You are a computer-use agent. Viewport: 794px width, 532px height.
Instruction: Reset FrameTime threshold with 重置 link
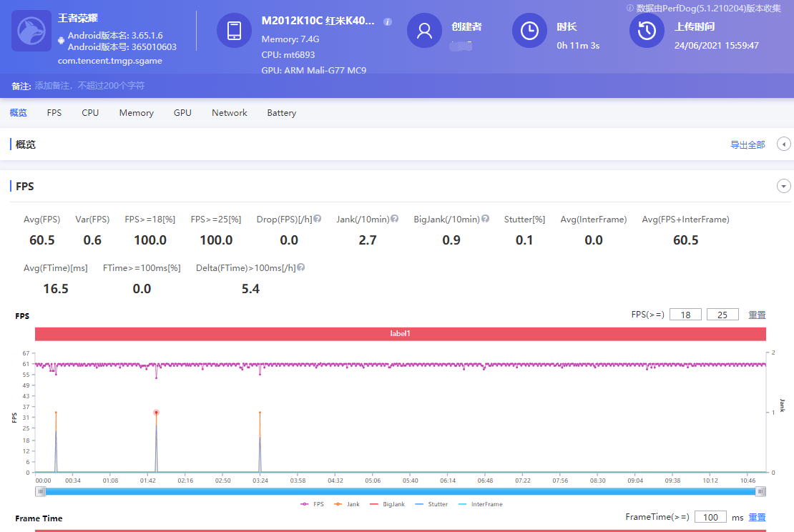pyautogui.click(x=757, y=517)
